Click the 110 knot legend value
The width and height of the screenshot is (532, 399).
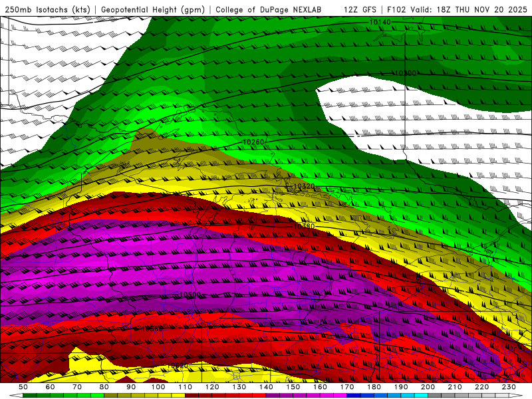point(186,387)
